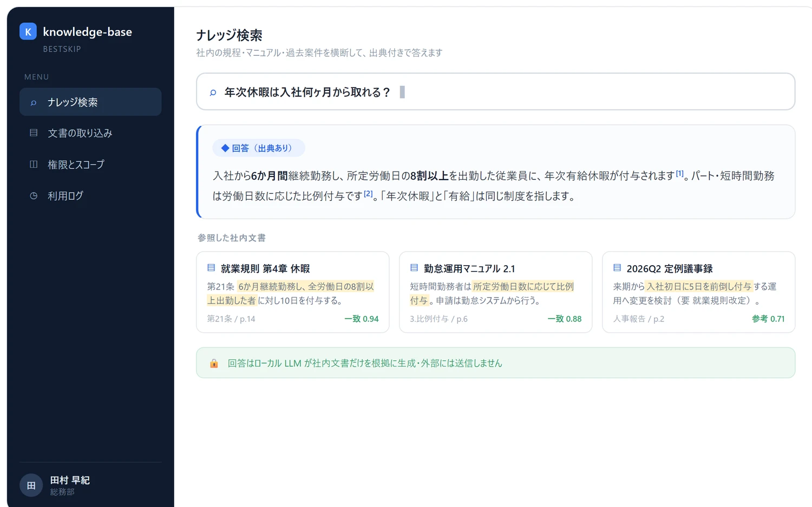812x507 pixels.
Task: Click the blue K logo icon
Action: point(28,31)
